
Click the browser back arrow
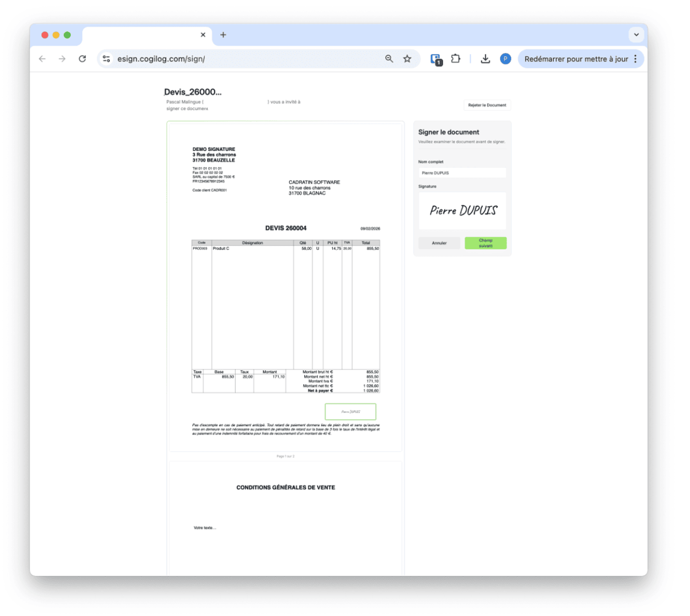click(x=42, y=59)
